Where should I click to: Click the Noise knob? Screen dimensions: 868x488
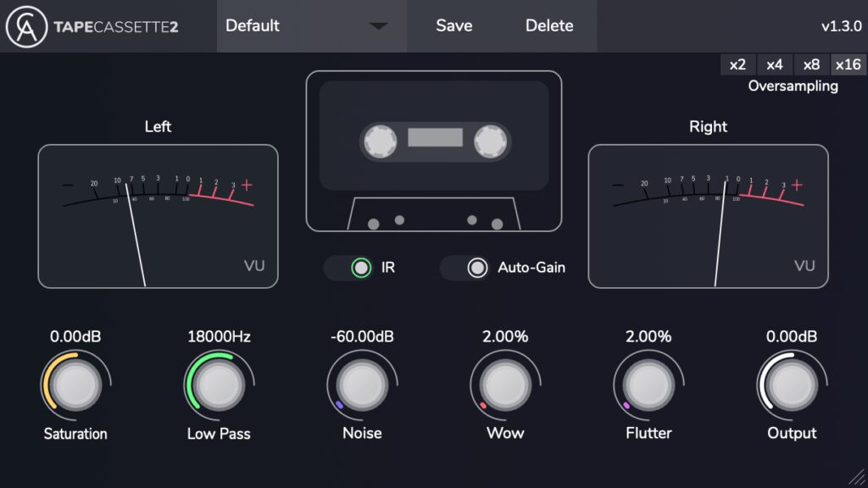click(x=362, y=385)
